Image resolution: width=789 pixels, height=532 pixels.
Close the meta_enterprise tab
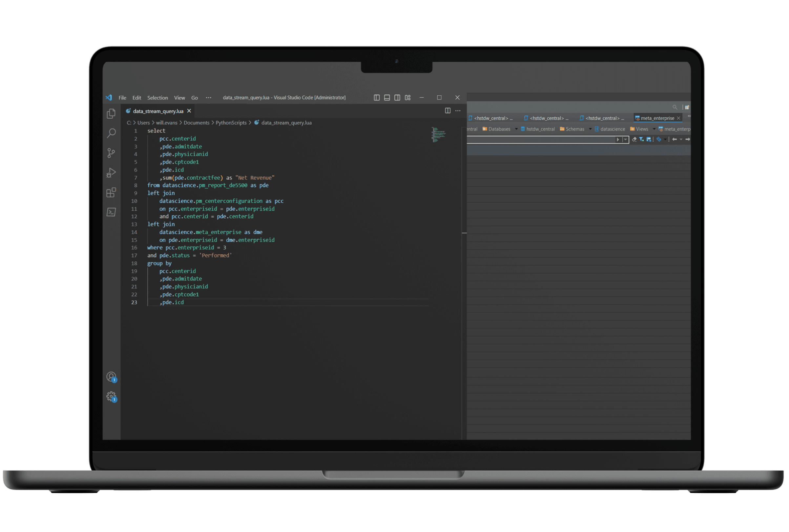click(679, 118)
